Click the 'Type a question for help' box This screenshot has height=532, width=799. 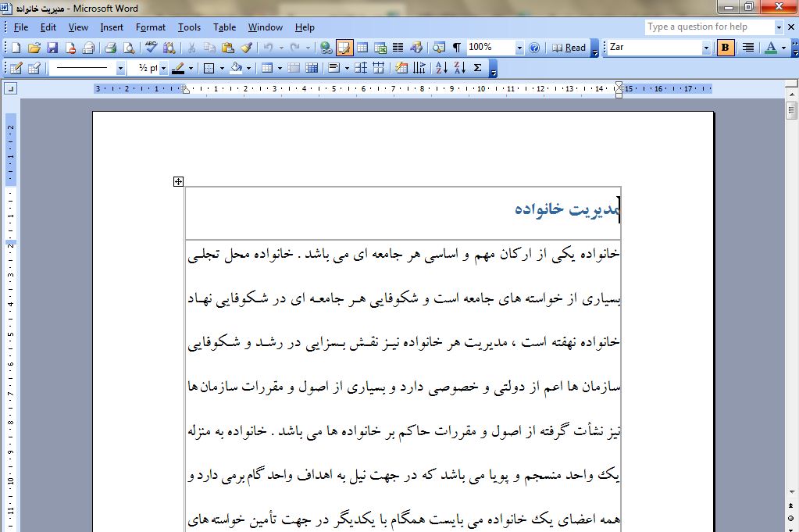click(708, 27)
